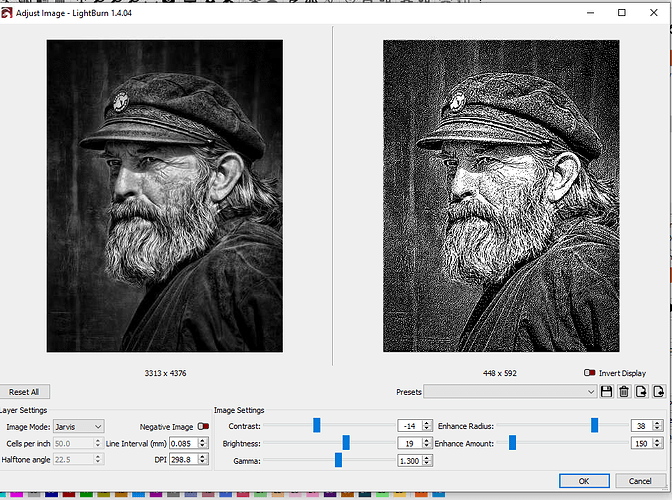
Task: Click the Reset All button
Action: pyautogui.click(x=24, y=392)
